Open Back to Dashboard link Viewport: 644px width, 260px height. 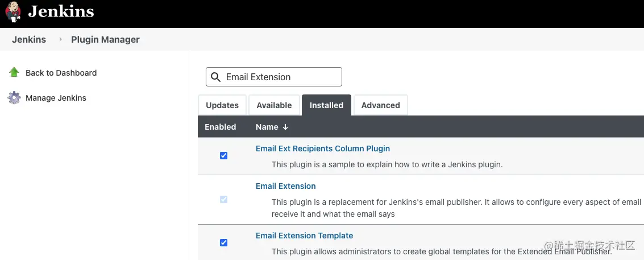pyautogui.click(x=61, y=73)
